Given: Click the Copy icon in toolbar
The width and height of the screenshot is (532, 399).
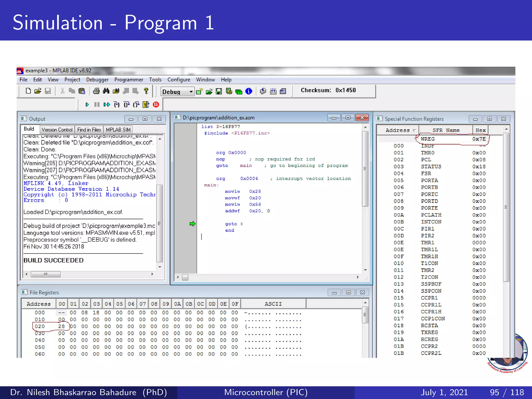Looking at the screenshot, I should click(72, 91).
